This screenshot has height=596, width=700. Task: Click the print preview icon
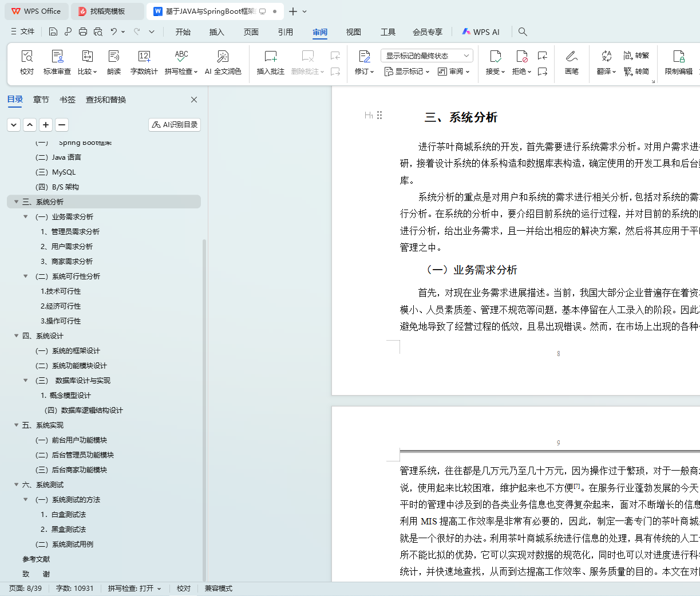[x=98, y=31]
